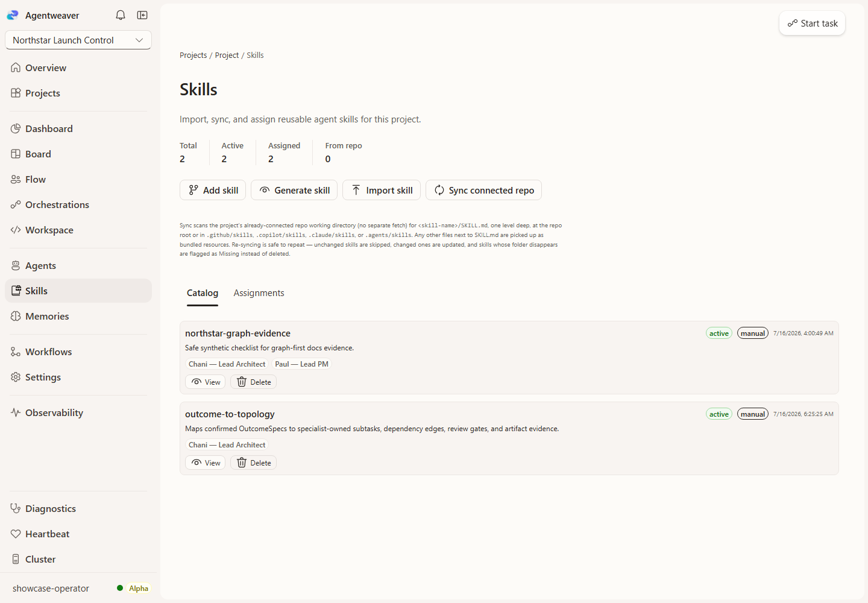The image size is (868, 603).
Task: View the northstar-graph-evidence skill
Action: [x=206, y=382]
